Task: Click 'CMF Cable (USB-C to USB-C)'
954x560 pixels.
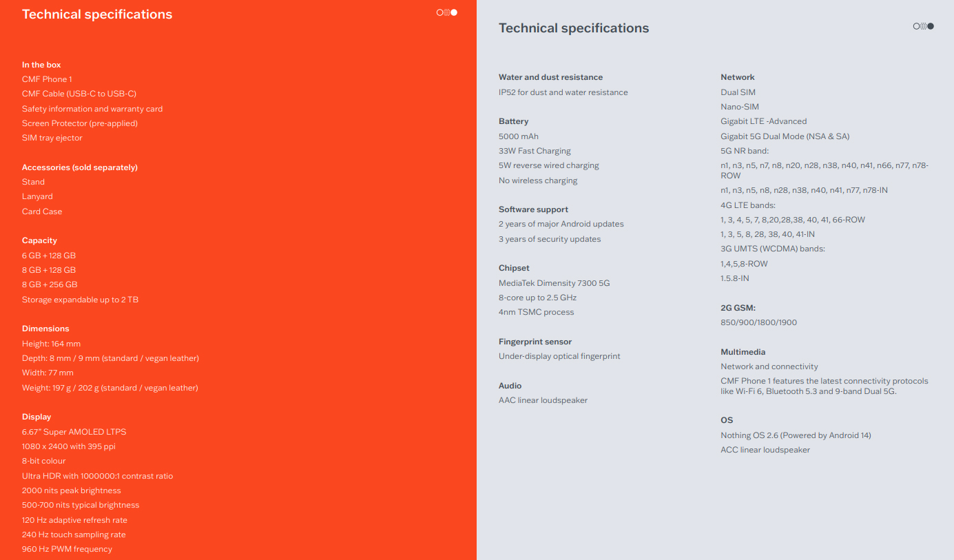Action: (79, 94)
